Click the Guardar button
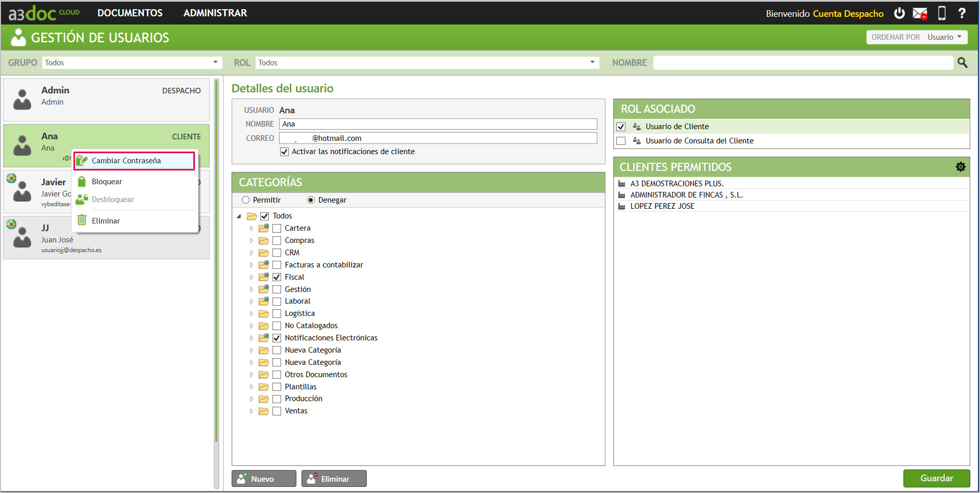Viewport: 980px width, 493px height. click(937, 478)
